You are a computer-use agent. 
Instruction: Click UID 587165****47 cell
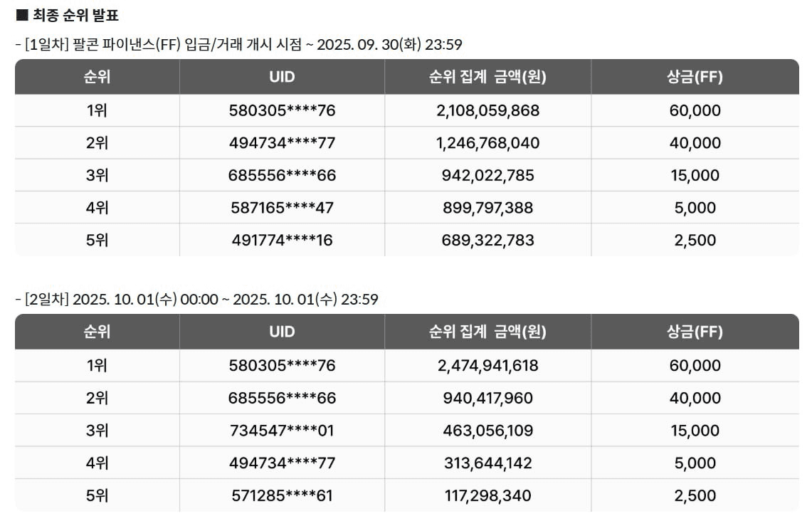pyautogui.click(x=282, y=208)
